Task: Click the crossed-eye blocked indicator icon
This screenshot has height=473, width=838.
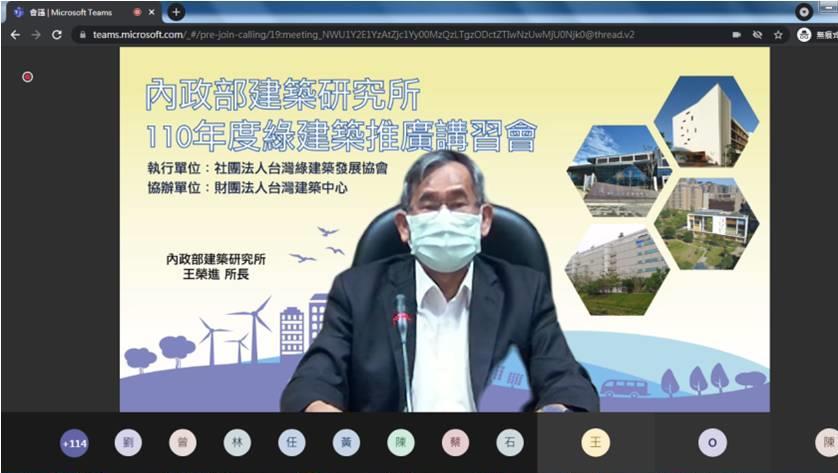Action: pos(757,35)
